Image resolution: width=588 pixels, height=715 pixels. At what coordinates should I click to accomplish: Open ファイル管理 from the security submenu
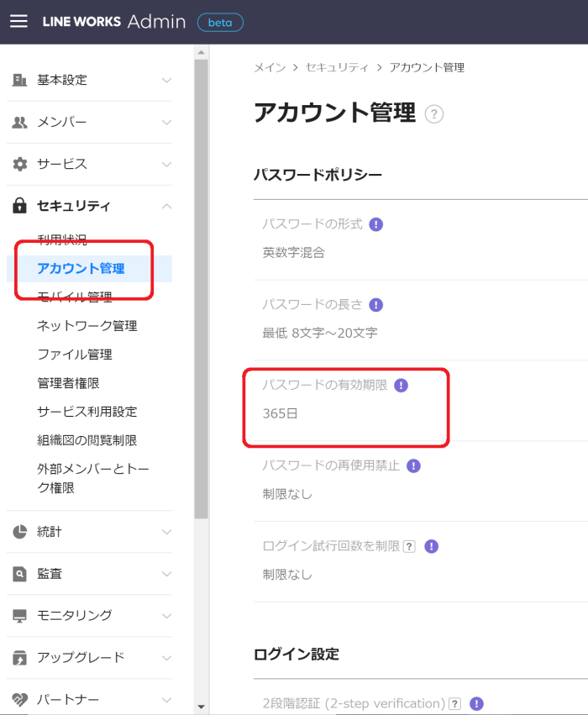pos(75,355)
